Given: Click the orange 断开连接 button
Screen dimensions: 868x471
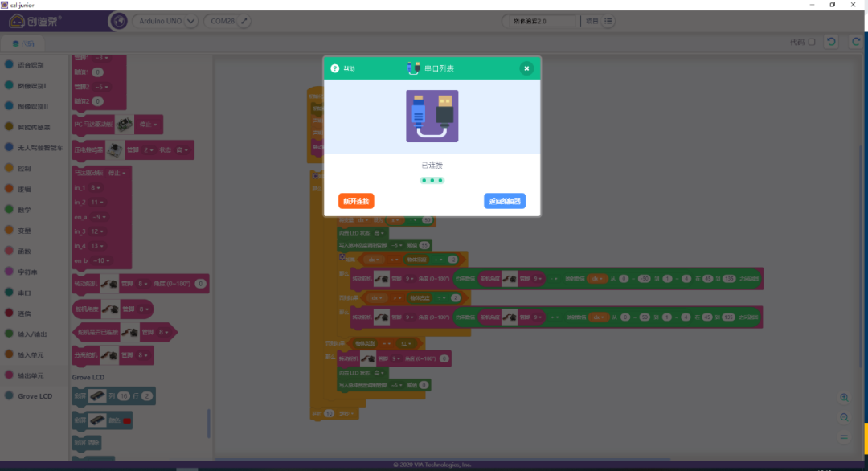Looking at the screenshot, I should click(x=356, y=201).
